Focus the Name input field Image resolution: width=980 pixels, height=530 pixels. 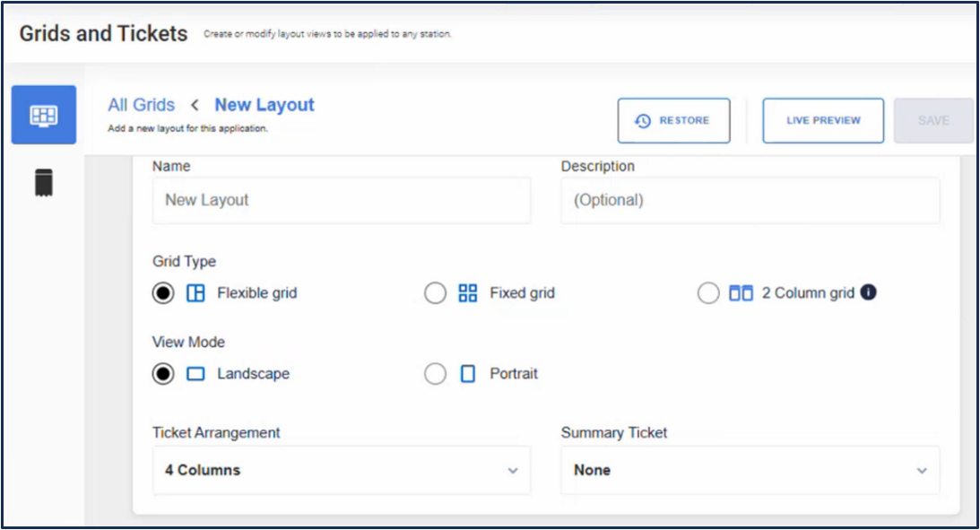pyautogui.click(x=342, y=200)
